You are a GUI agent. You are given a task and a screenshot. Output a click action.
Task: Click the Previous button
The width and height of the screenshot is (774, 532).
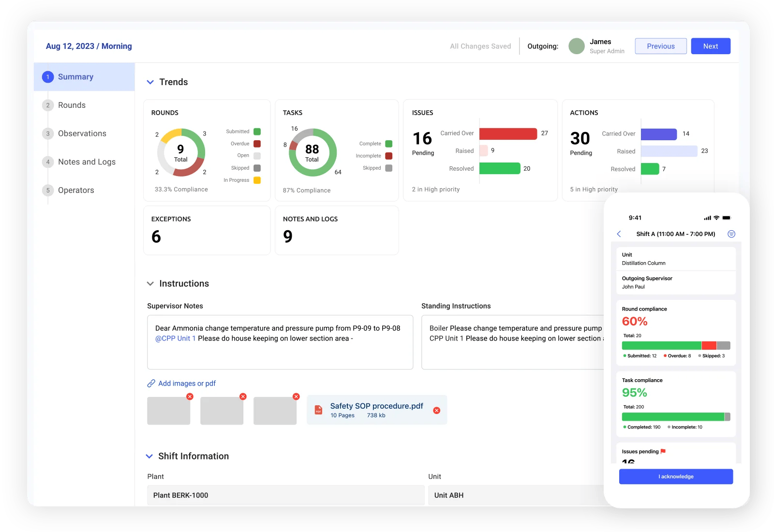[661, 46]
